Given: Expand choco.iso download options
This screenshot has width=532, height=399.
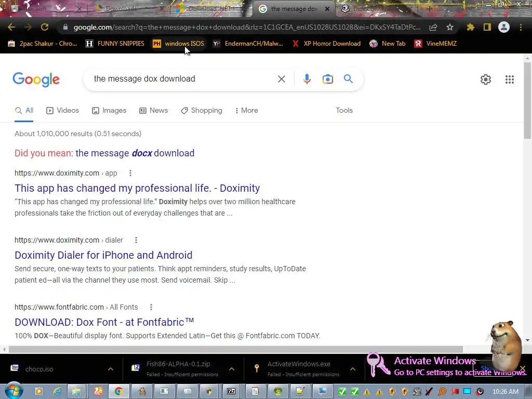Looking at the screenshot, I should click(111, 369).
